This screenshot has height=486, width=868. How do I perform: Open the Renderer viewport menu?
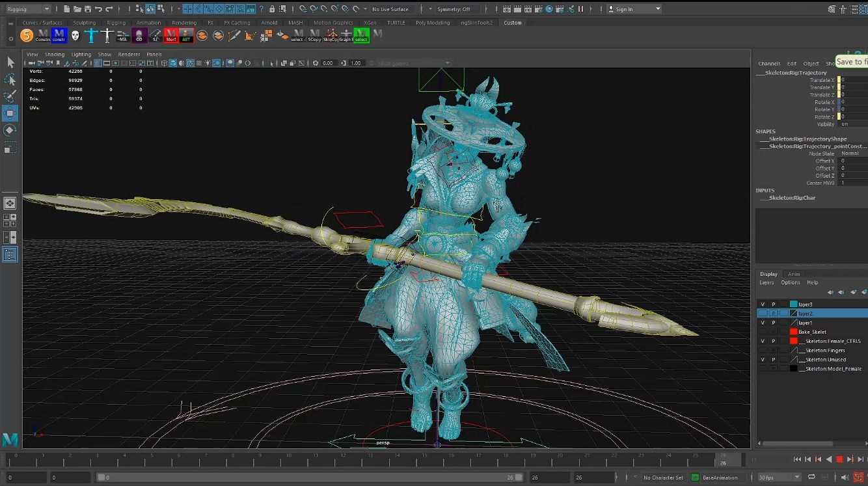(x=129, y=55)
